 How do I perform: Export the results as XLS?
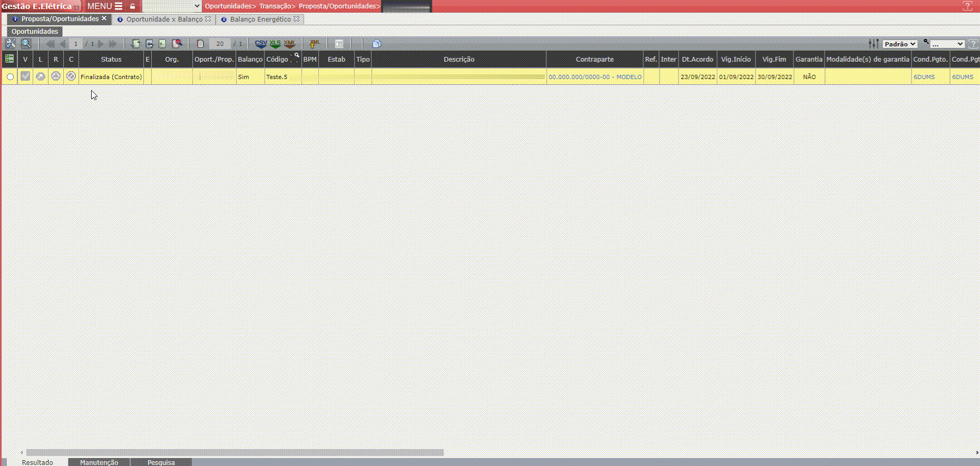pyautogui.click(x=275, y=44)
